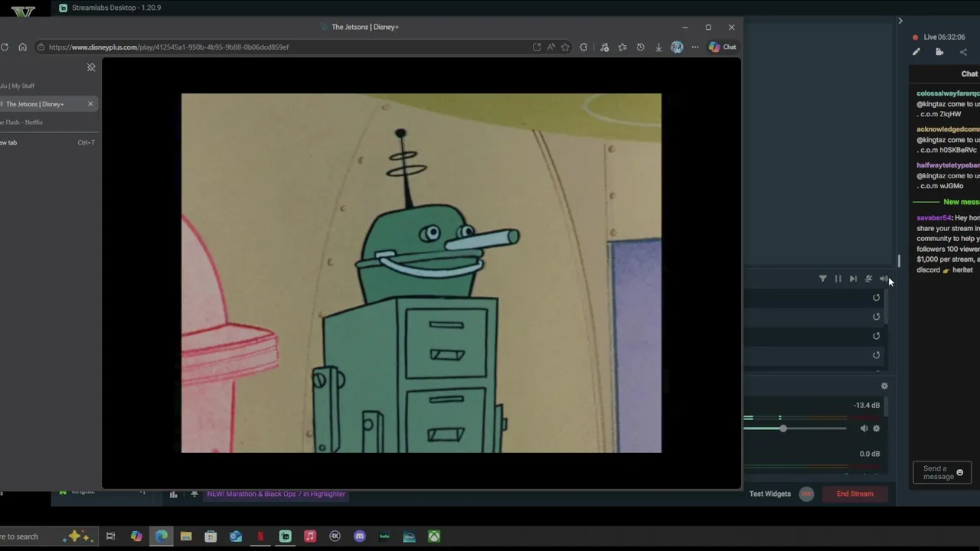Image resolution: width=980 pixels, height=551 pixels.
Task: Open browser profile avatar
Action: tap(677, 47)
